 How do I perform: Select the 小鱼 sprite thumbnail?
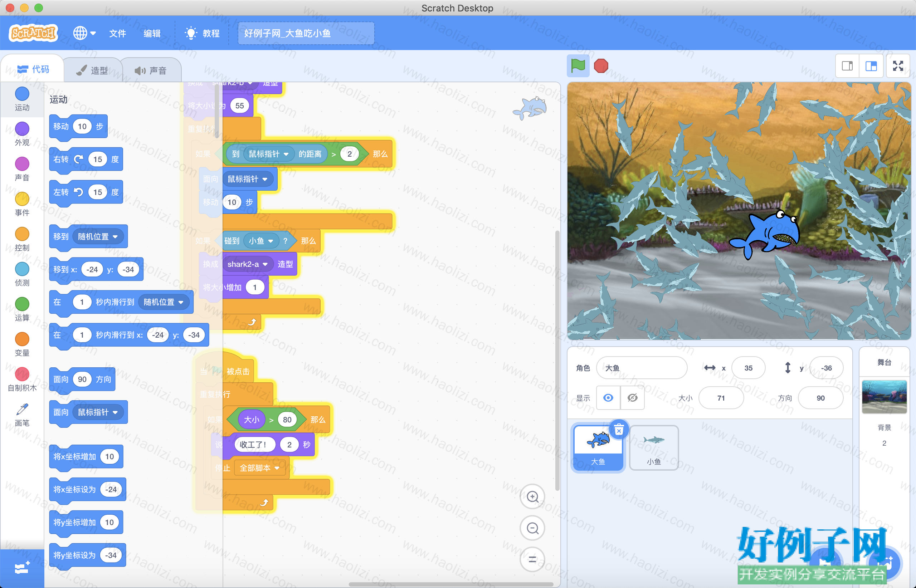click(x=654, y=447)
